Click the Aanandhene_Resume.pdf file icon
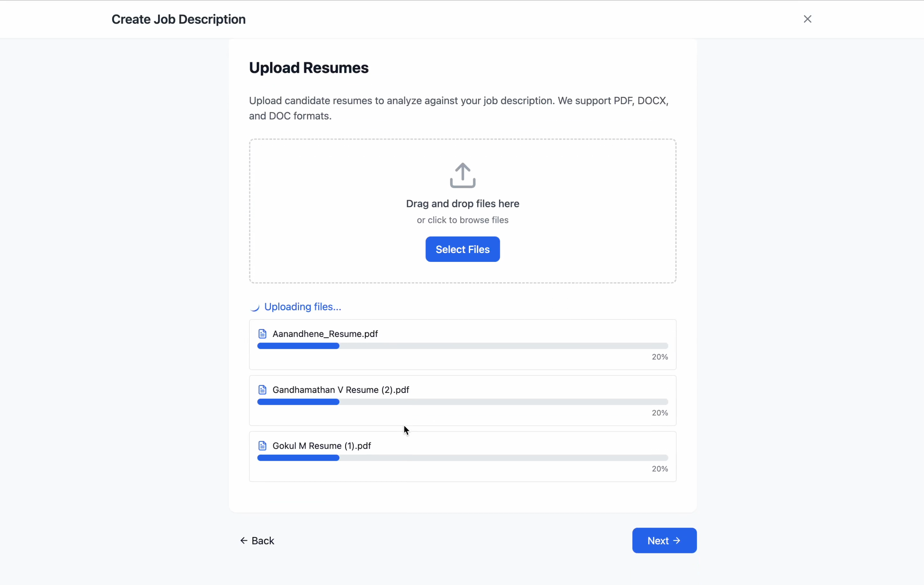Image resolution: width=924 pixels, height=585 pixels. tap(262, 334)
